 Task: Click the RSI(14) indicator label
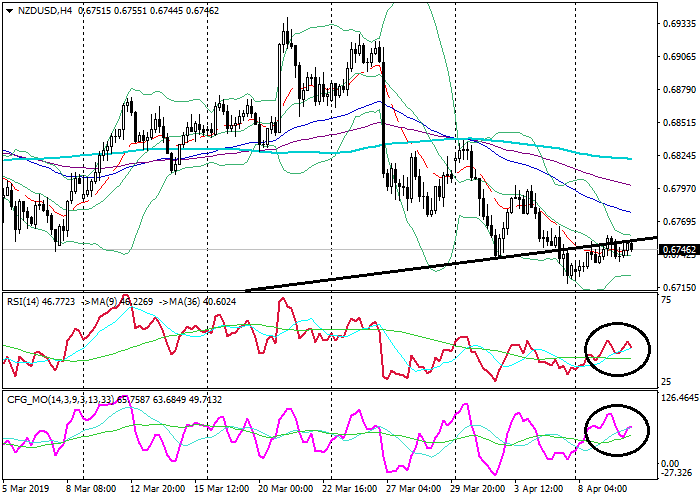pyautogui.click(x=26, y=297)
